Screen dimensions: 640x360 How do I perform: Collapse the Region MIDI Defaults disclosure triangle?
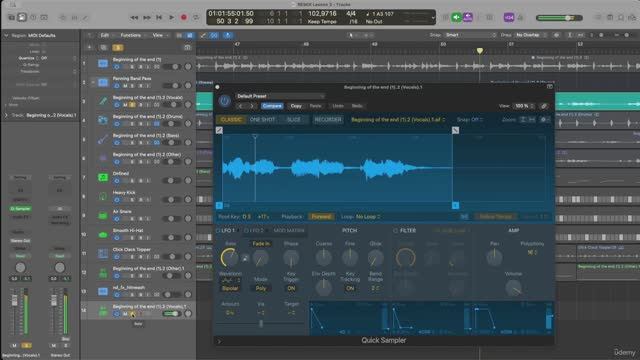(x=6, y=36)
